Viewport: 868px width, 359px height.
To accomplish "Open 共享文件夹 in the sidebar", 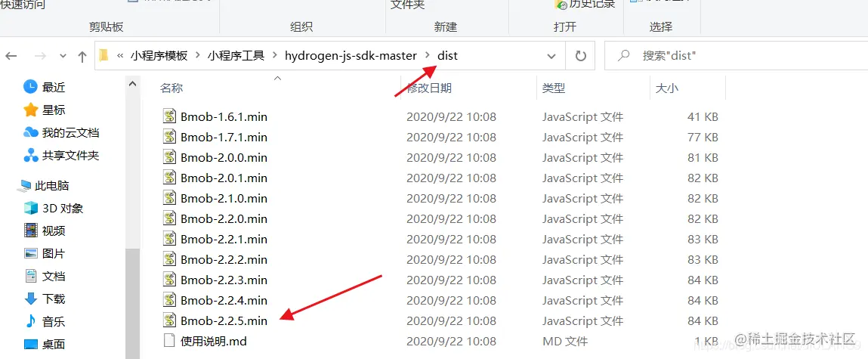I will point(70,155).
